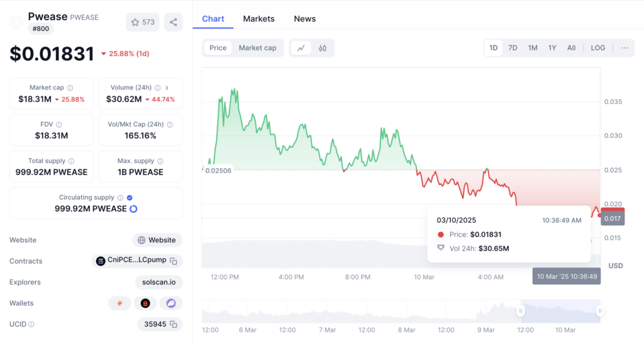Click Max. supply info icon
The image size is (644, 343).
(160, 161)
